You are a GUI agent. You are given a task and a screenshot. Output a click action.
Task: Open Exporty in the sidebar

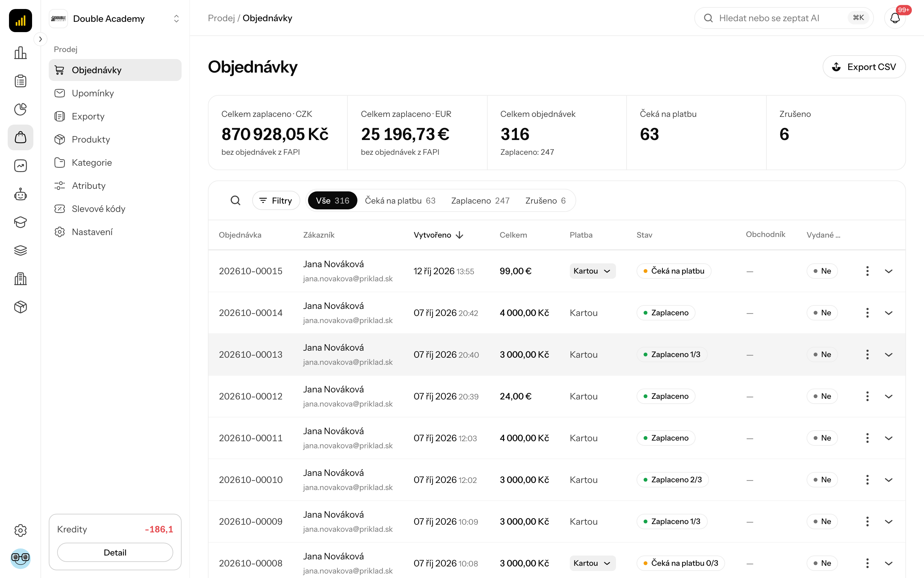pyautogui.click(x=115, y=116)
